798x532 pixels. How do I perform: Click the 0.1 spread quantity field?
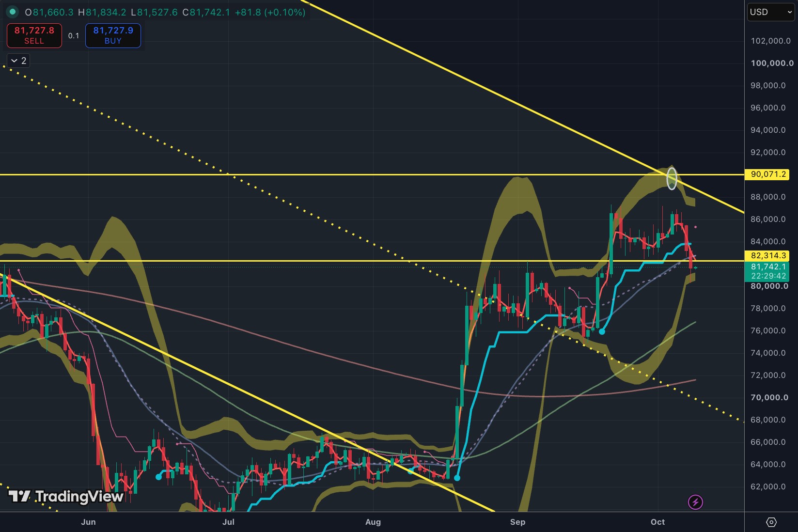click(74, 36)
